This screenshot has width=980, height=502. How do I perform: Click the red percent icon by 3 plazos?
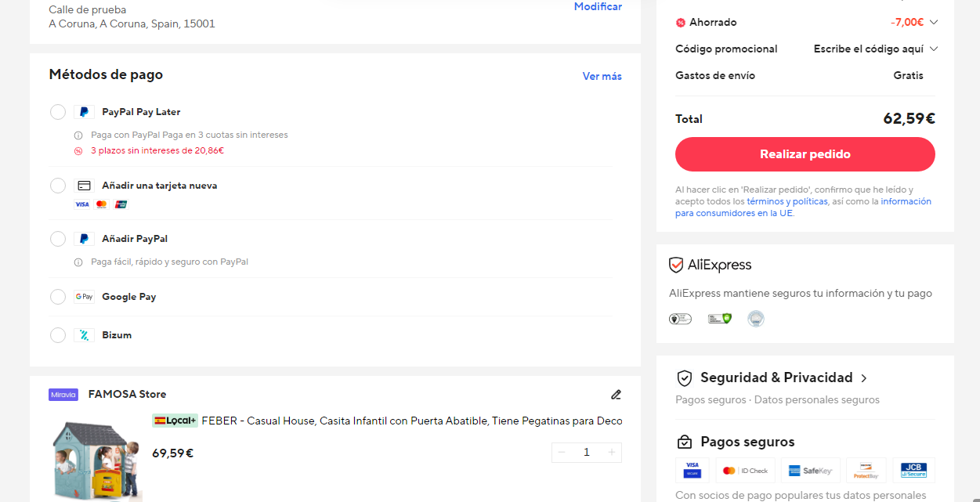point(78,151)
